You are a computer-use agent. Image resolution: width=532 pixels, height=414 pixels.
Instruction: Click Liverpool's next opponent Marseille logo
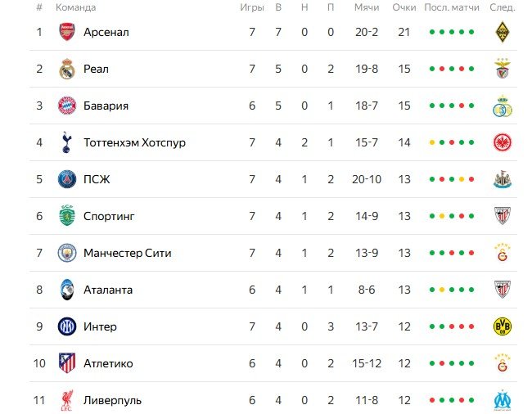pos(502,400)
